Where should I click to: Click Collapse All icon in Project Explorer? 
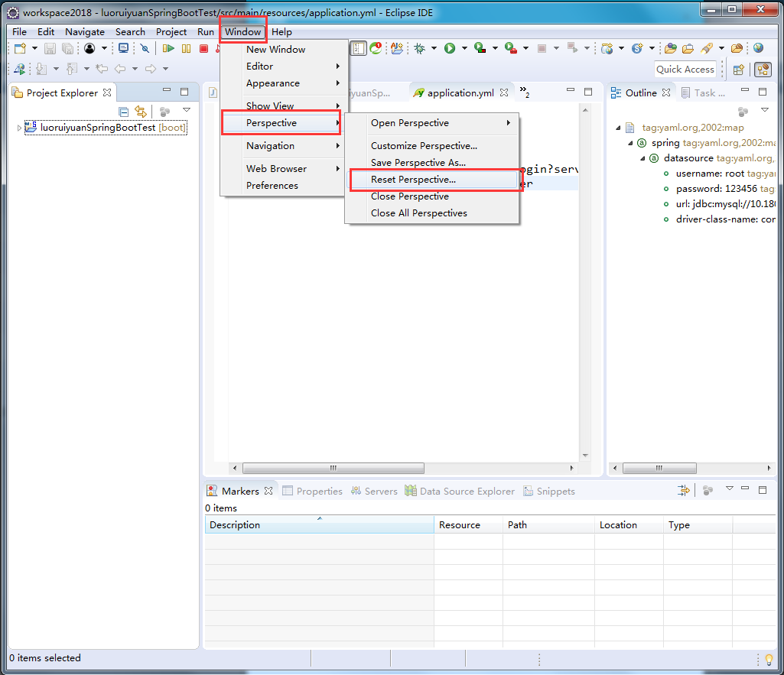click(x=123, y=112)
